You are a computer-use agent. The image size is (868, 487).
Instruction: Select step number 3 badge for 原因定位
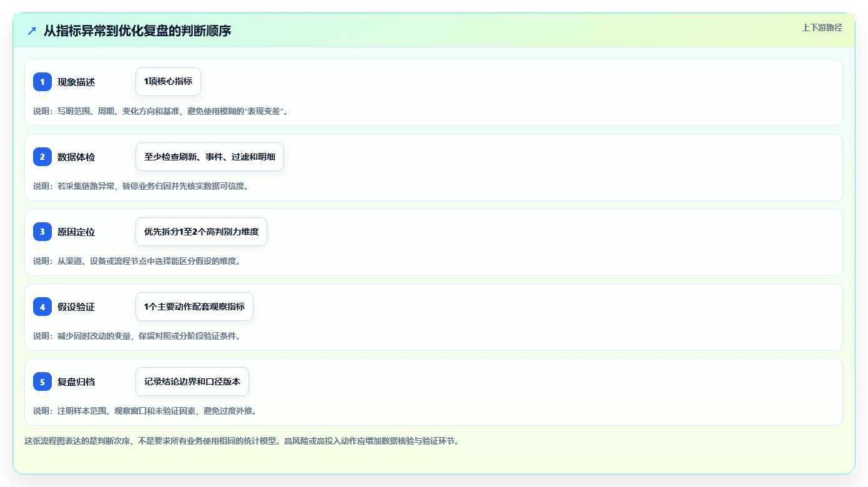click(42, 232)
